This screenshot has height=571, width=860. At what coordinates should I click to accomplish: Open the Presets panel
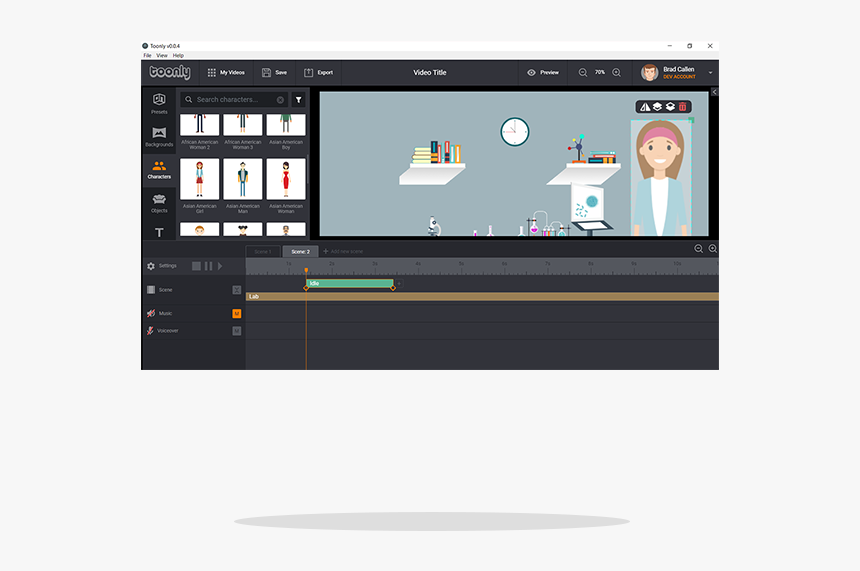[159, 103]
